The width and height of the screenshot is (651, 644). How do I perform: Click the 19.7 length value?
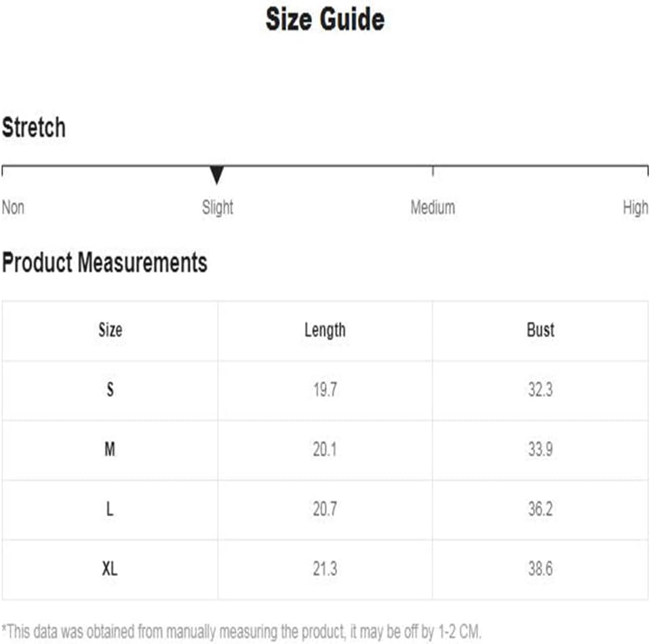[325, 390]
